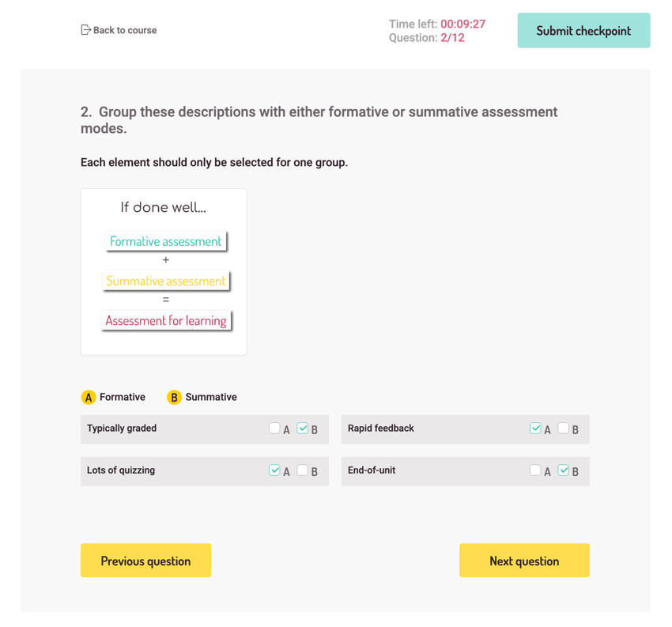Uncheck box B for End-of-unit
The height and width of the screenshot is (627, 672).
[564, 470]
